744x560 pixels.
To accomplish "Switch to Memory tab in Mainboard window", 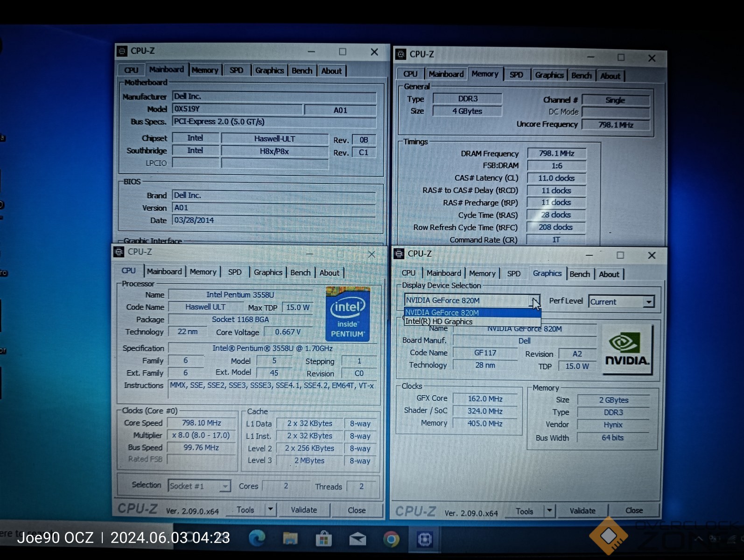I will [205, 70].
